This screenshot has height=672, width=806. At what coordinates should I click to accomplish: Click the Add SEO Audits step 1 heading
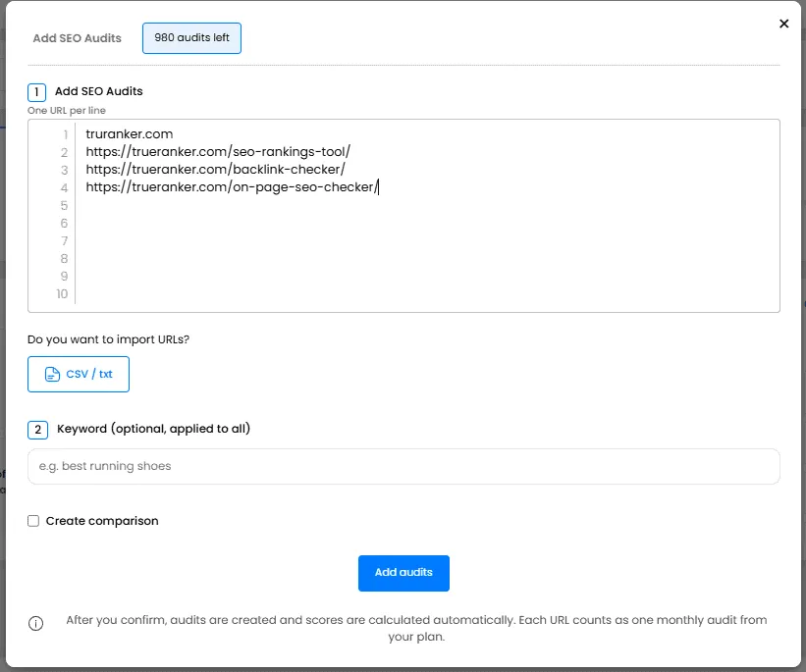(99, 91)
